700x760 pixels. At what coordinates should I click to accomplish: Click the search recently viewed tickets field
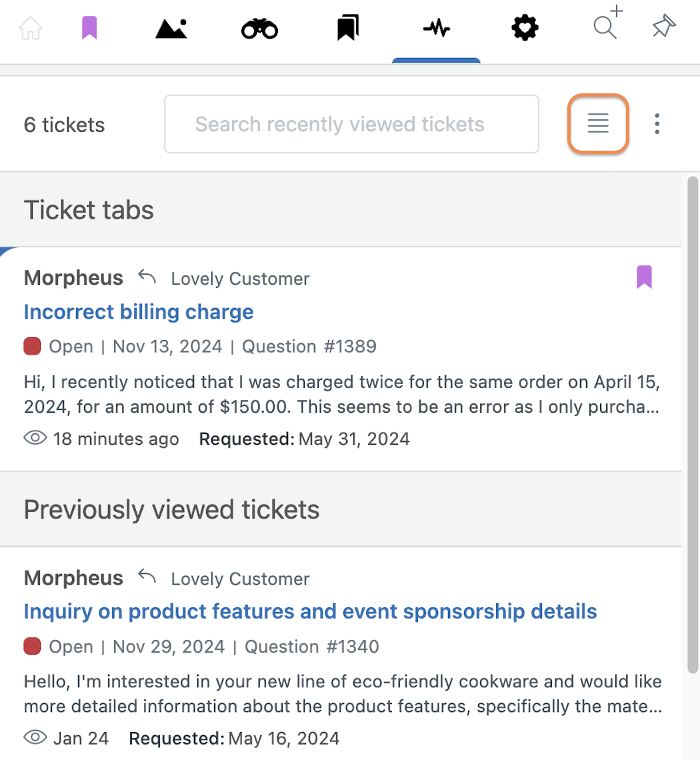[352, 124]
